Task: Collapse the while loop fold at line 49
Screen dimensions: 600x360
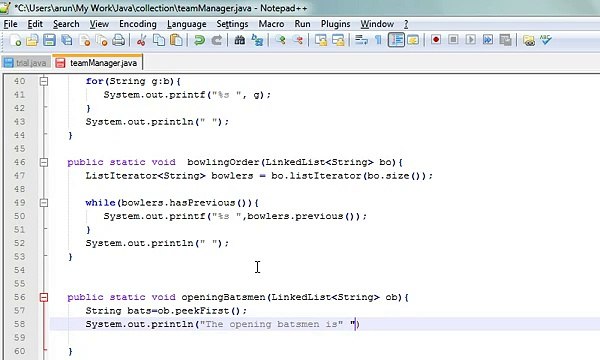Action: [44, 203]
